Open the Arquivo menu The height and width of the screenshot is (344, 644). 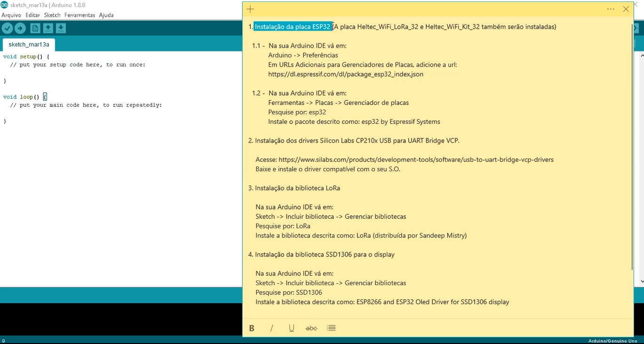coord(11,15)
